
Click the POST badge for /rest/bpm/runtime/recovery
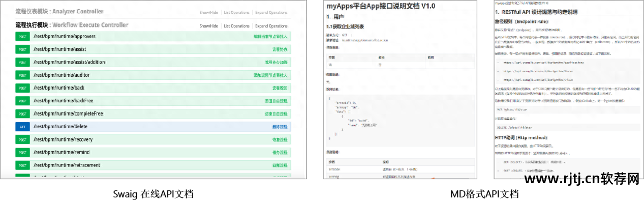coord(22,139)
